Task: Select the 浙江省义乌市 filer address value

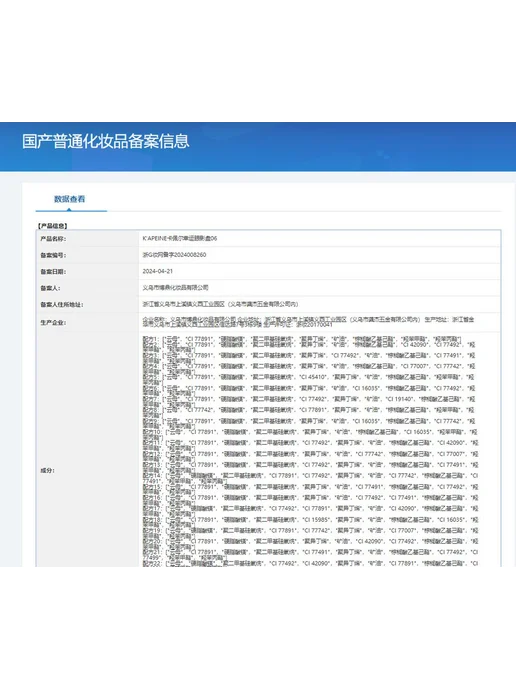Action: click(x=220, y=304)
